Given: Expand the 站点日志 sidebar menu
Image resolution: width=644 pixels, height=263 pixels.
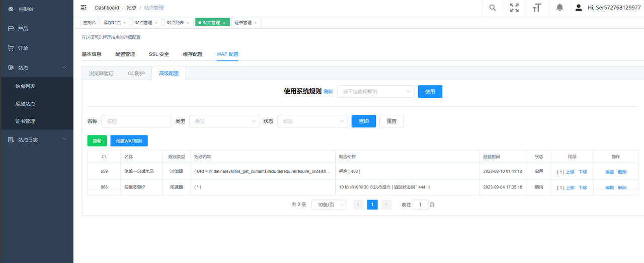Looking at the screenshot, I should (x=28, y=140).
